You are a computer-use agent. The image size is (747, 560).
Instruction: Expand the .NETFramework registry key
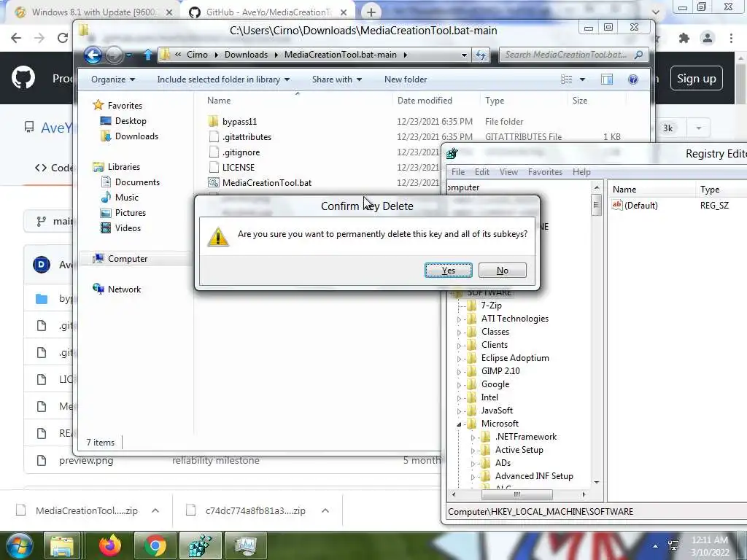tap(473, 437)
